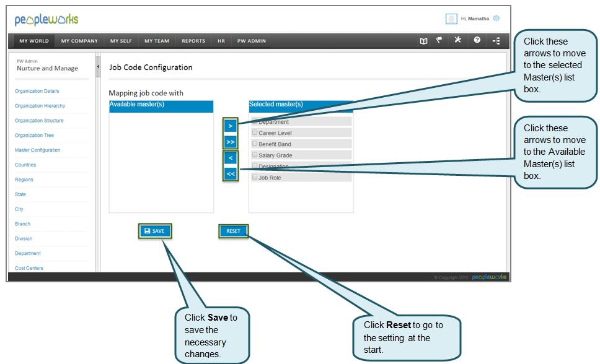Click the help question mark icon
The width and height of the screenshot is (600, 364).
pos(477,40)
